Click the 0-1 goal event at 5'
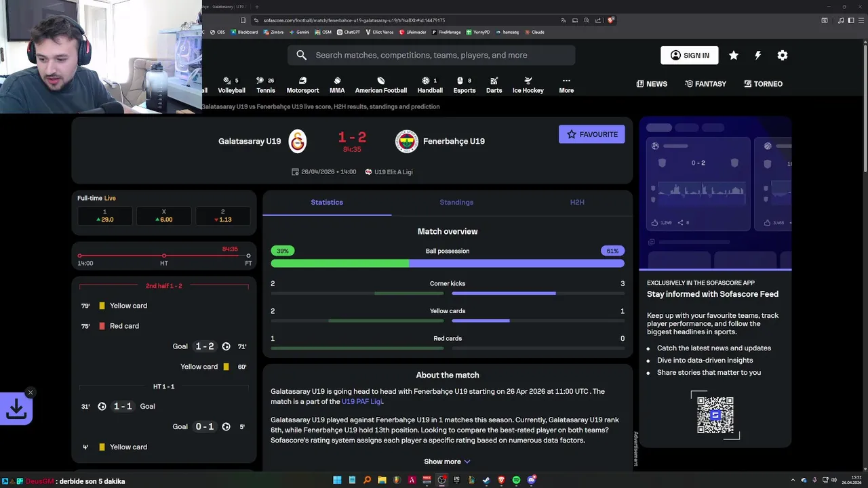868x488 pixels. pyautogui.click(x=164, y=427)
